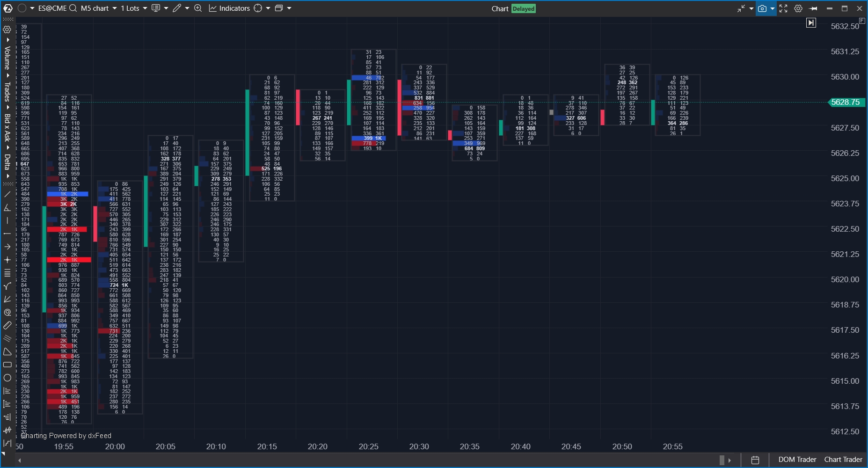Click the horizontal scrollbar thumb at bottom
868x468 pixels.
(722, 460)
